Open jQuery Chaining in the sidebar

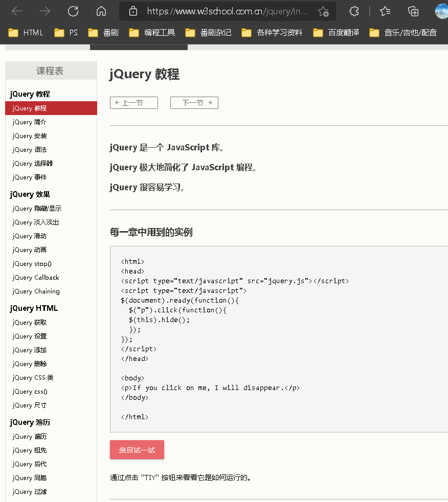coord(36,291)
